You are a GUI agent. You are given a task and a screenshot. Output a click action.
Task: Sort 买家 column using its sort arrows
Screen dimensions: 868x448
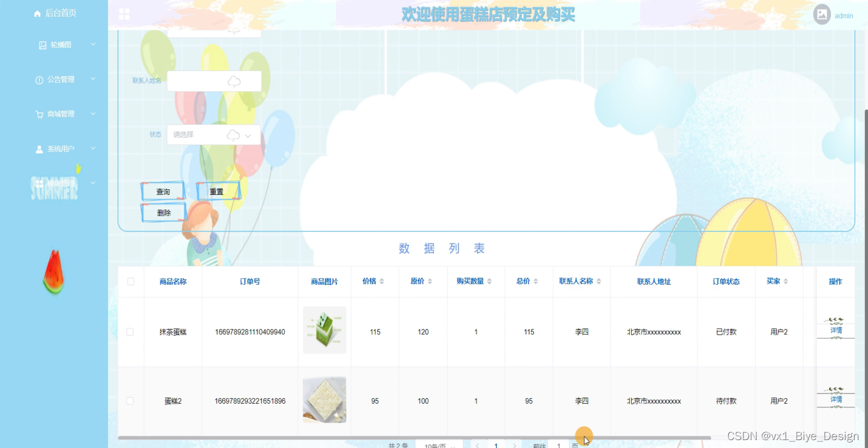tap(785, 282)
